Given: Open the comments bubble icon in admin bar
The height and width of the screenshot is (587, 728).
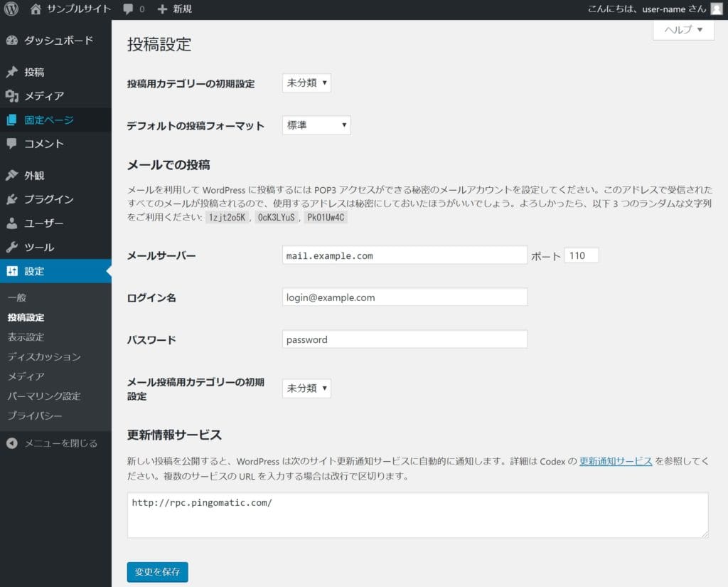Looking at the screenshot, I should click(x=128, y=9).
